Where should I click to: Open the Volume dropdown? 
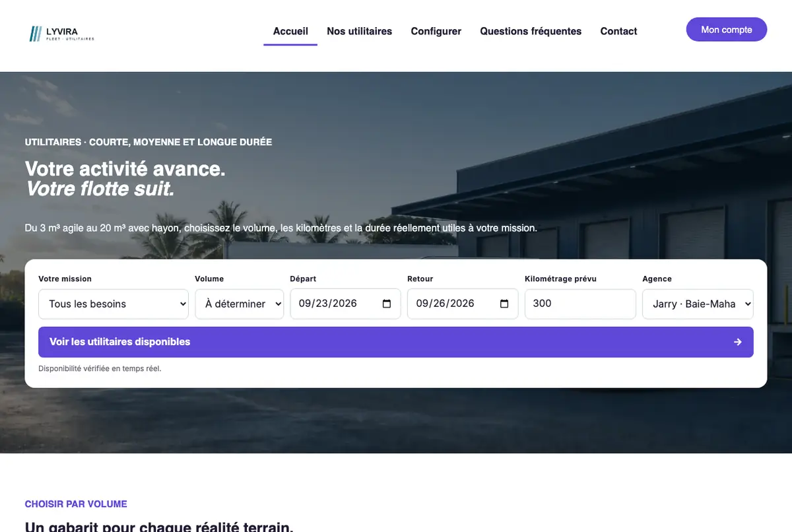click(240, 304)
